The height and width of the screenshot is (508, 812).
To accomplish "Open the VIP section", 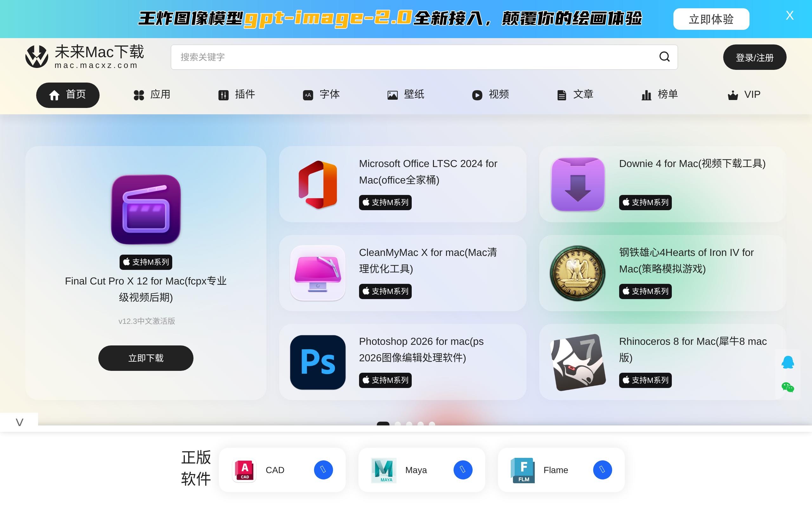I will click(x=744, y=95).
